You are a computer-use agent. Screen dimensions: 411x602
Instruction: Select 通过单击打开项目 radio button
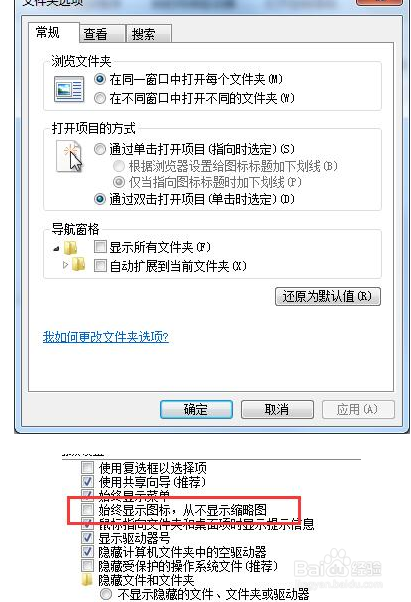coord(100,149)
